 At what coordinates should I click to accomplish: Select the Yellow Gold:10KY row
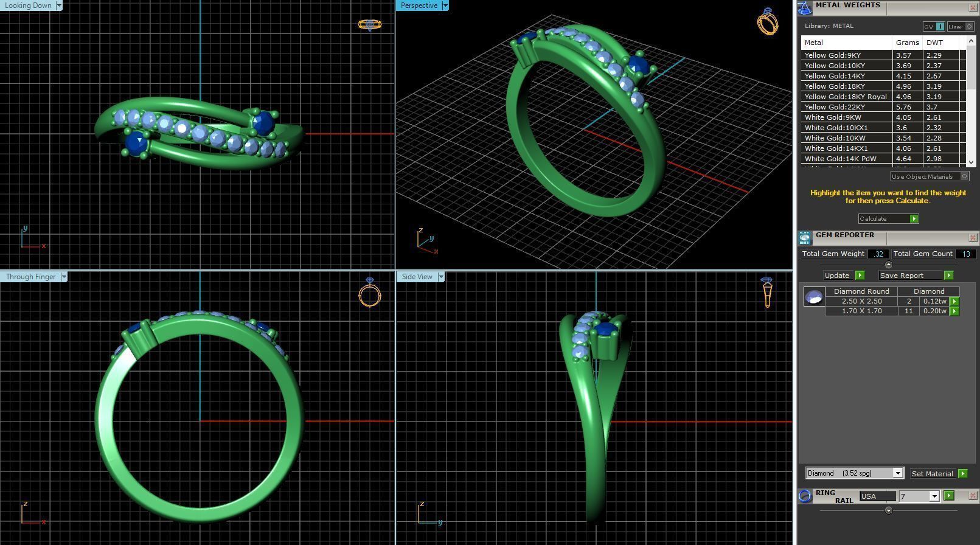point(883,66)
